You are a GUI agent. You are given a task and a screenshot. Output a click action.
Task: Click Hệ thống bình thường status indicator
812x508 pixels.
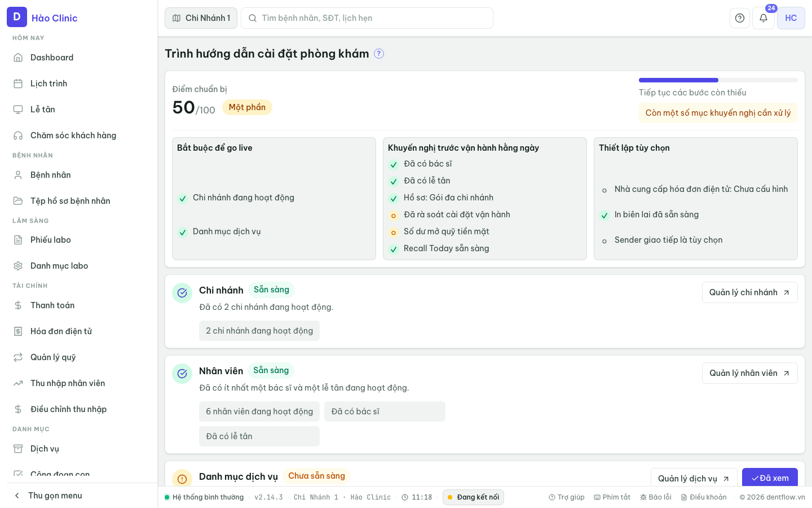pos(204,497)
